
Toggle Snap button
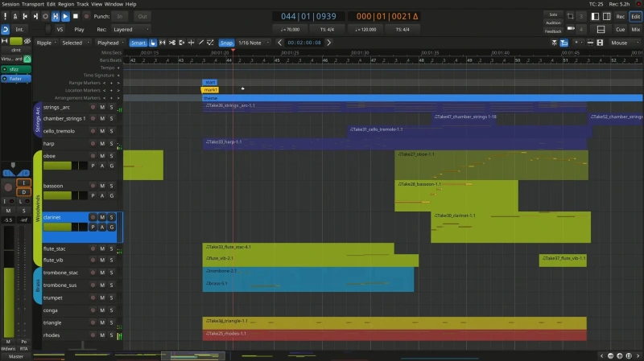(x=226, y=43)
